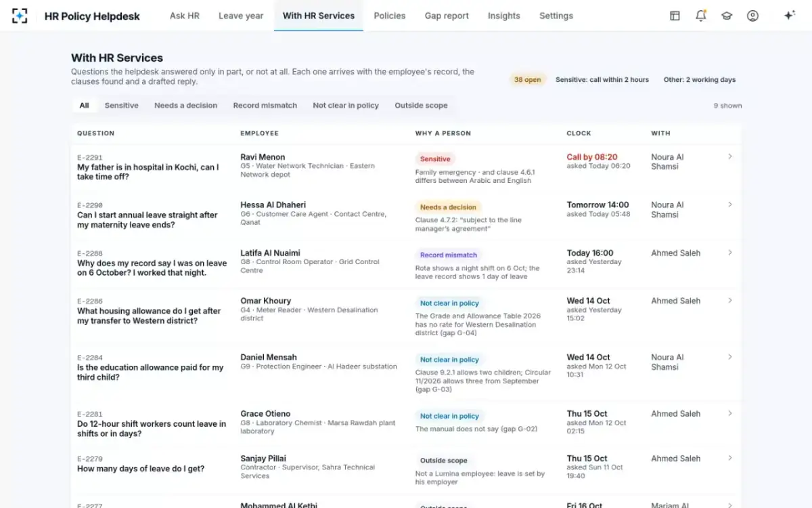Click the With column header
812x508 pixels.
[661, 133]
